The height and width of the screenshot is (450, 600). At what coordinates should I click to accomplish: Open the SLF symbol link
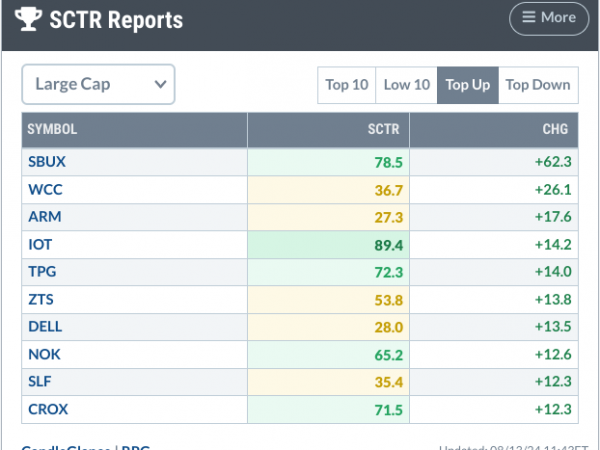(x=39, y=382)
